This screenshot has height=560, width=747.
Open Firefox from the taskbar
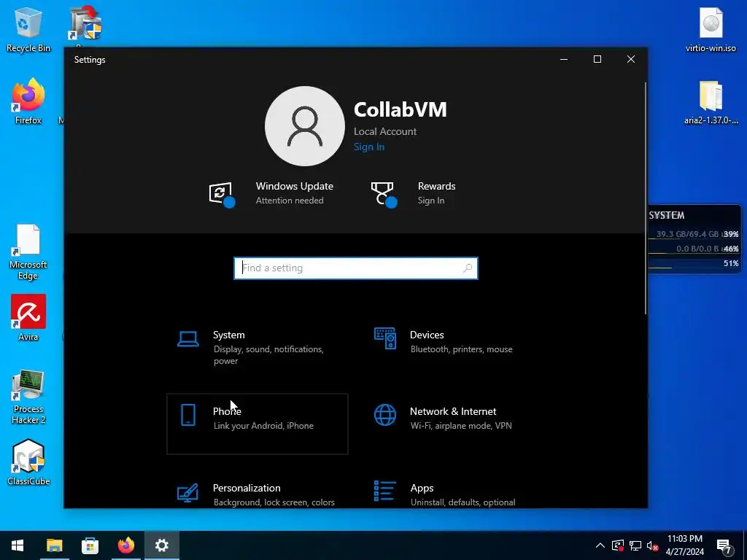pyautogui.click(x=125, y=545)
